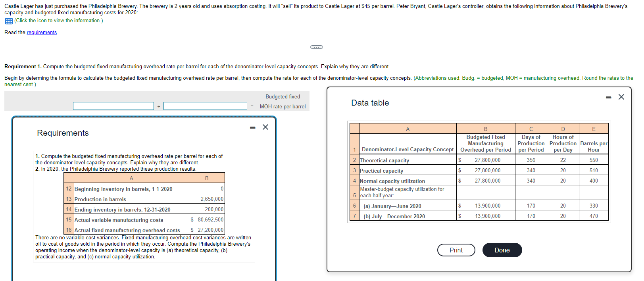
Task: Click the 2,650,000 production value
Action: click(212, 199)
